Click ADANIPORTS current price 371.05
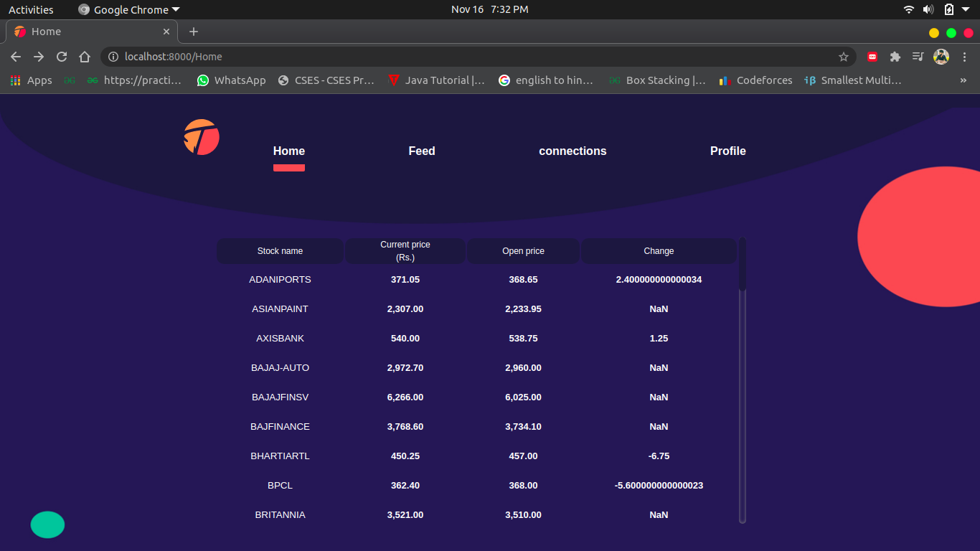The image size is (980, 551). tap(405, 279)
